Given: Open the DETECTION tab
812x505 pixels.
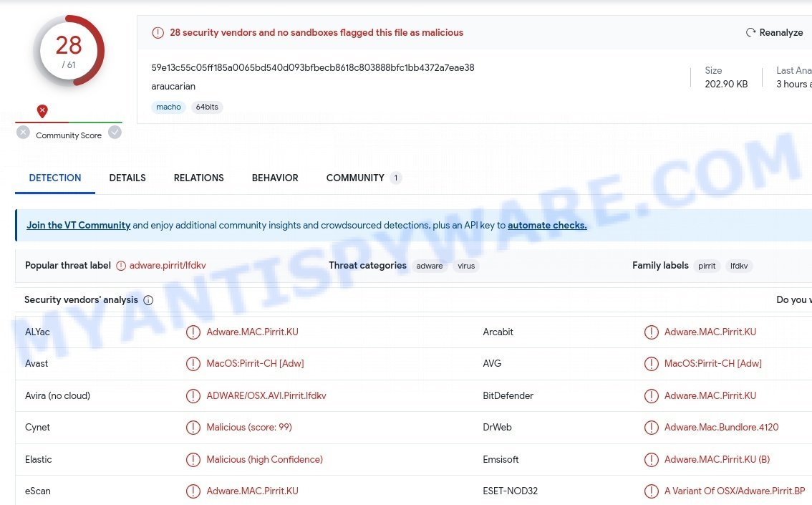Looking at the screenshot, I should tap(55, 178).
